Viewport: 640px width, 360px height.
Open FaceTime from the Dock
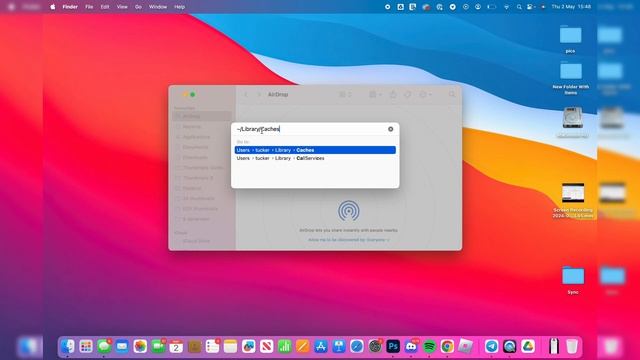[x=158, y=347]
